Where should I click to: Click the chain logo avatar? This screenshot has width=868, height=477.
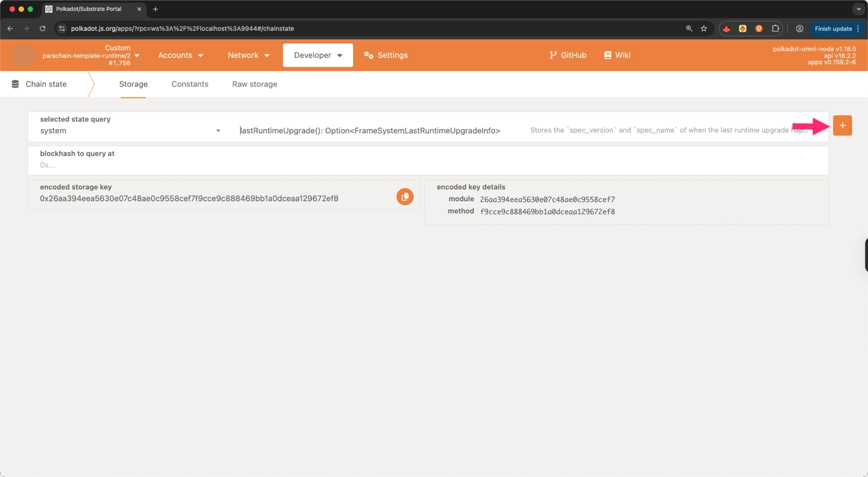click(24, 55)
